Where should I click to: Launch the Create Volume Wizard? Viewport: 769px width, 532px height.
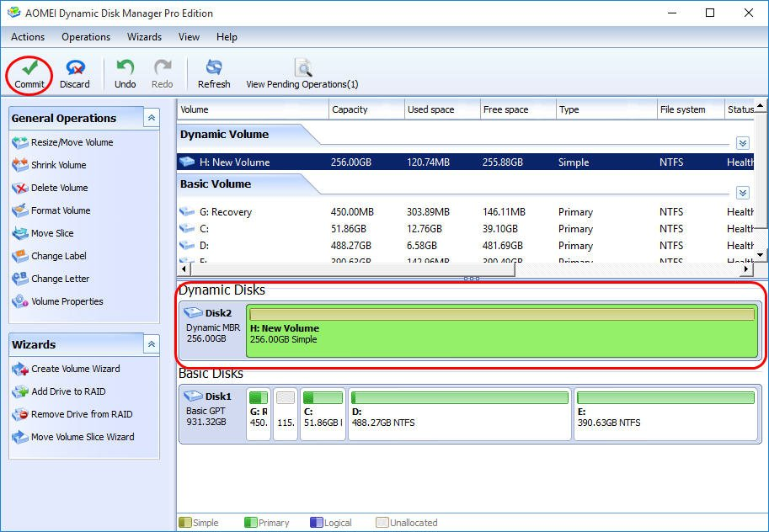click(x=75, y=369)
